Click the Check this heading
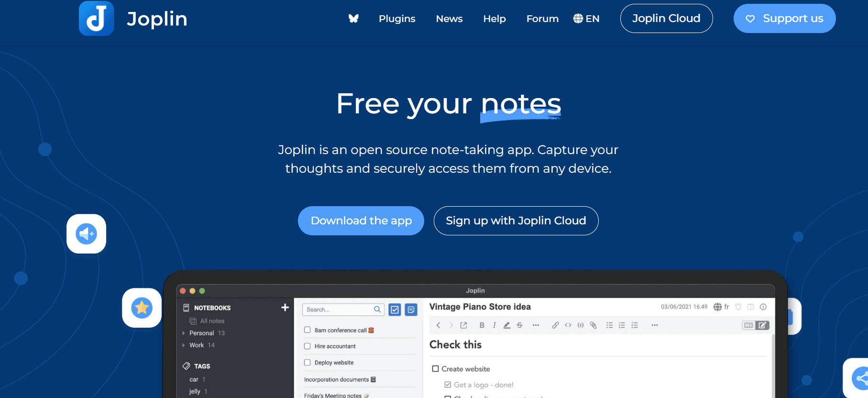Viewport: 868px width, 398px height. pos(455,344)
